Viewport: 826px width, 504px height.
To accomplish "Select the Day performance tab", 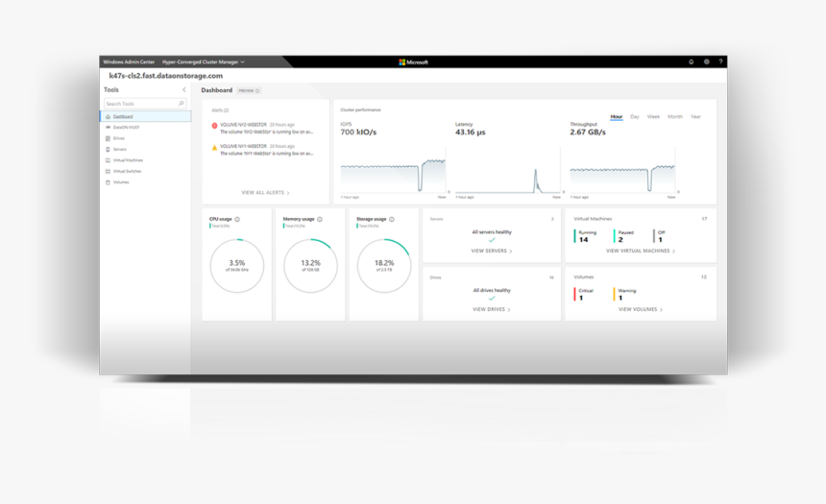I will (x=635, y=117).
